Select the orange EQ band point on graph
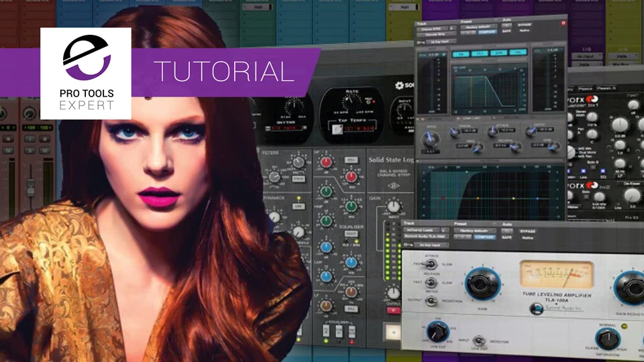 coord(478,198)
